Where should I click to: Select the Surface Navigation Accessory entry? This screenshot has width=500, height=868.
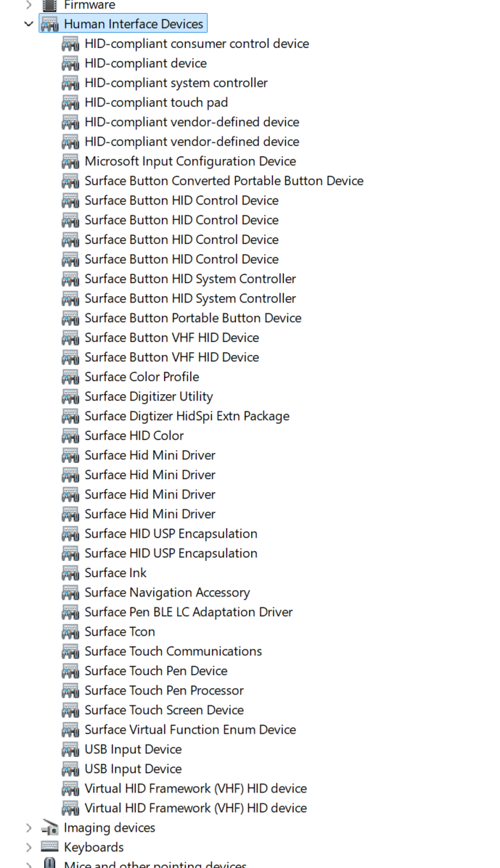coord(167,592)
